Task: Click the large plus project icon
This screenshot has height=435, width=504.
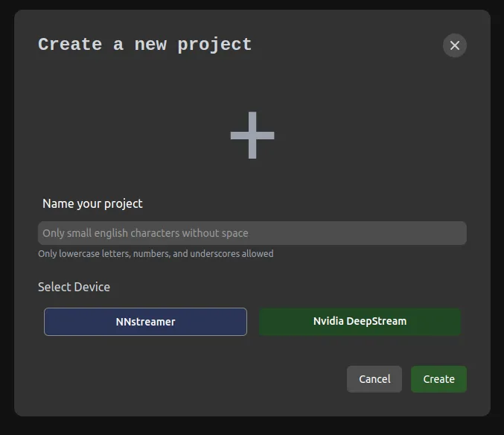Action: click(252, 135)
